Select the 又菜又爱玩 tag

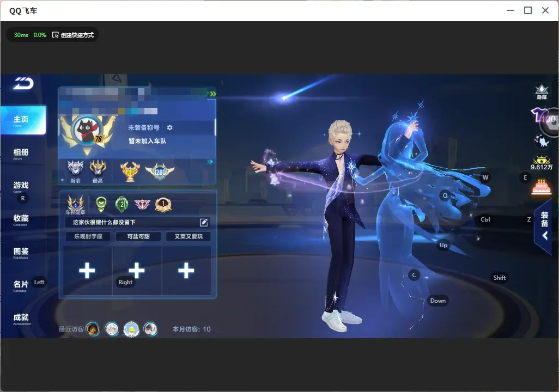click(189, 236)
